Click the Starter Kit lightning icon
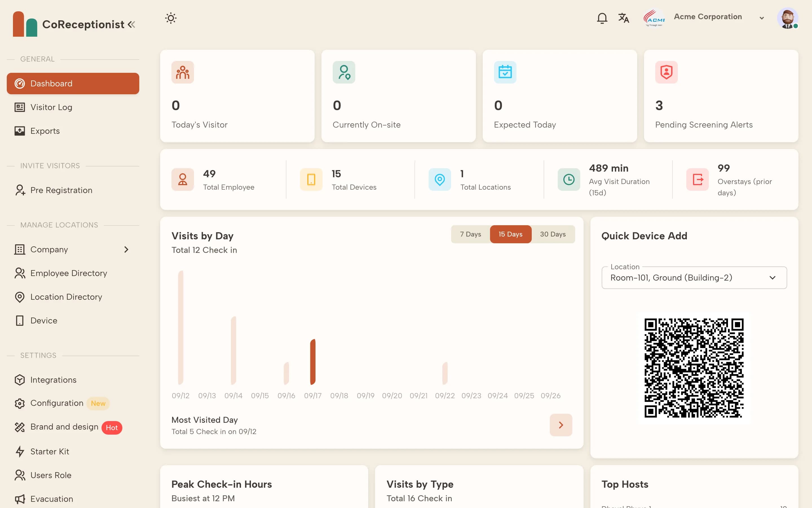Viewport: 812px width, 508px height. point(20,451)
